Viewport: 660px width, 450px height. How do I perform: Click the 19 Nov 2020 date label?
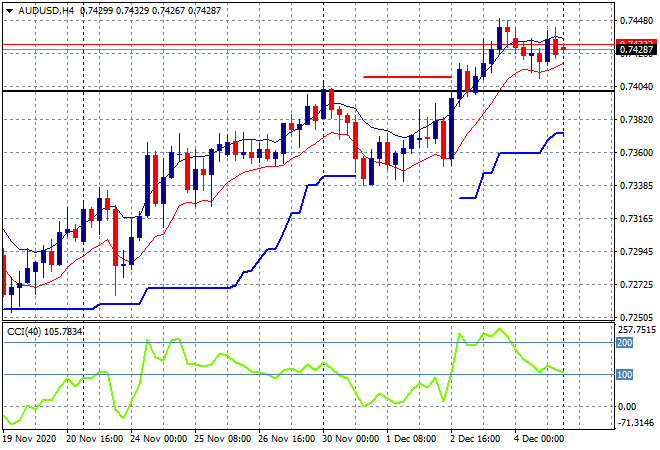pyautogui.click(x=29, y=439)
